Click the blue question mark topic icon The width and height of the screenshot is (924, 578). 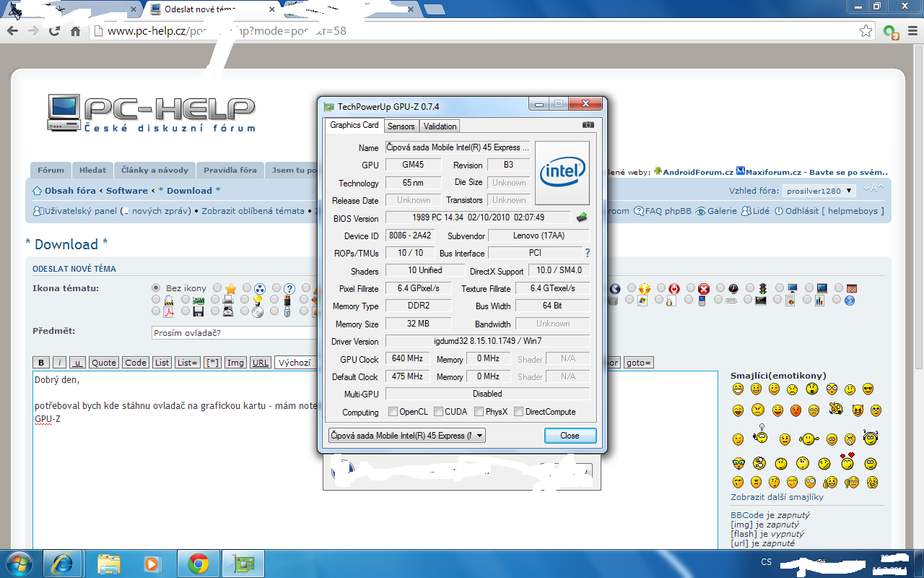pos(289,288)
